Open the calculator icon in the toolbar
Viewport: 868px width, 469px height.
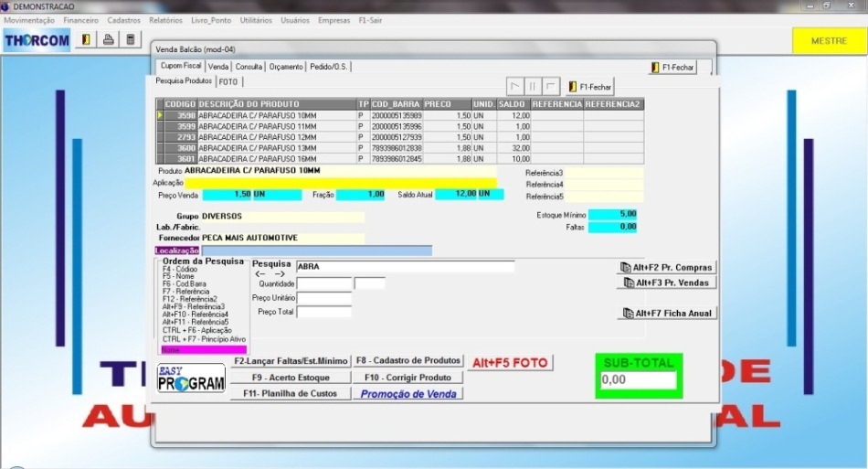(131, 39)
